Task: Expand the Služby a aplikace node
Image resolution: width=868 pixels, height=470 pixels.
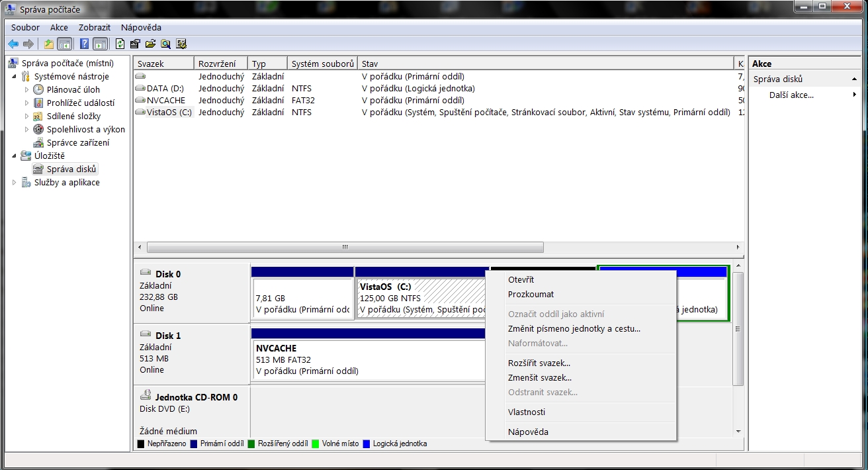Action: click(x=15, y=182)
